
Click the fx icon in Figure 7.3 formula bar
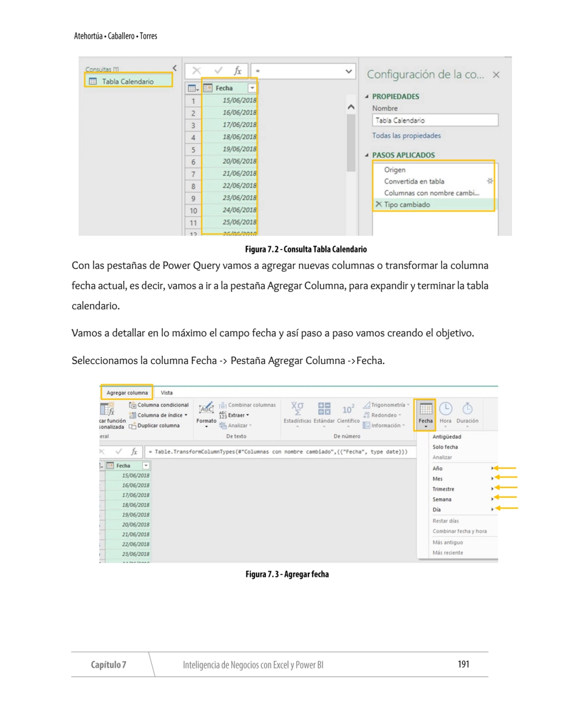(134, 451)
